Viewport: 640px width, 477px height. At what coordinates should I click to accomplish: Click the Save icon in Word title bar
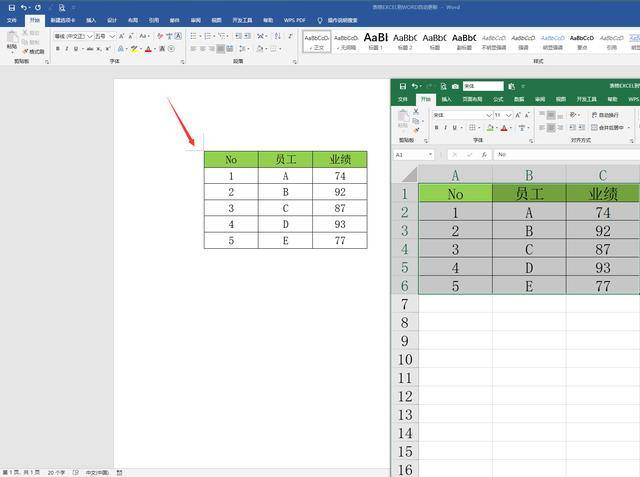point(11,7)
